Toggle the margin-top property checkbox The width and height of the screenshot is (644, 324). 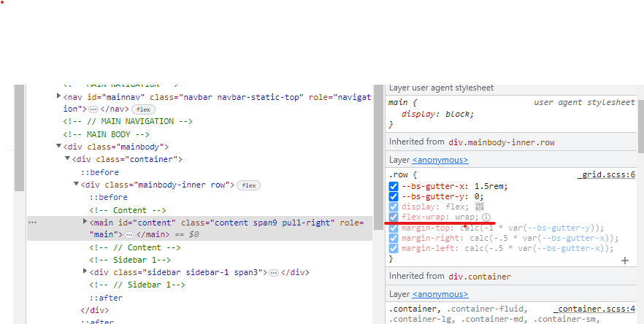point(394,228)
